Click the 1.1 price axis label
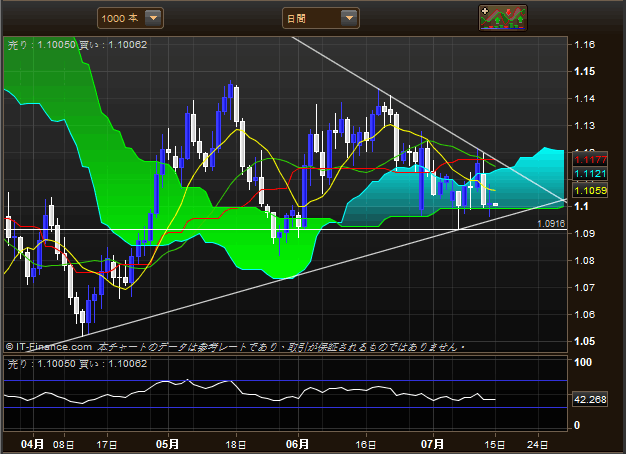This screenshot has height=454, width=626. click(581, 206)
